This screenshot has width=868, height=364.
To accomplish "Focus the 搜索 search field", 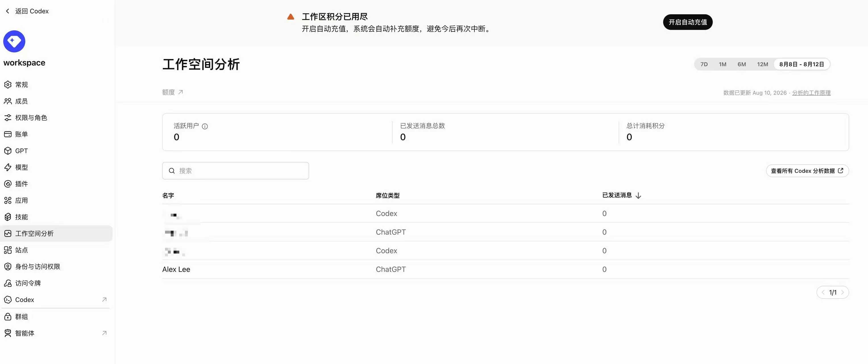I will pyautogui.click(x=236, y=171).
